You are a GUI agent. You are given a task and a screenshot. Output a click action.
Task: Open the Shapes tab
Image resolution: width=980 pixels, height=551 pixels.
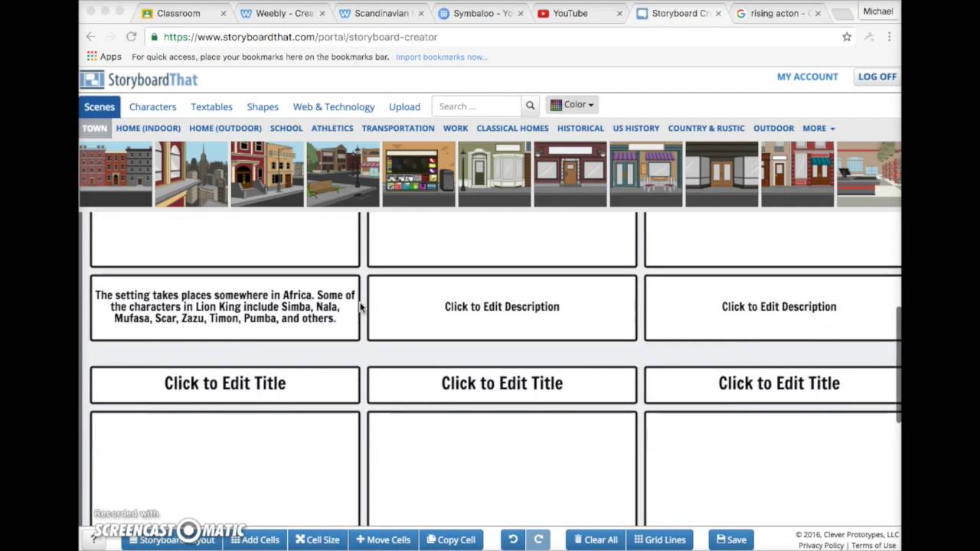[263, 107]
